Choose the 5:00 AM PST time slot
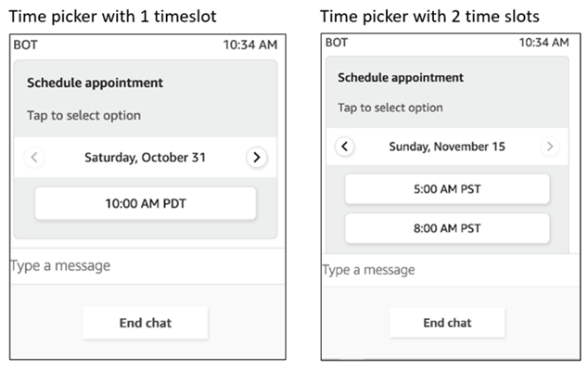 (447, 189)
